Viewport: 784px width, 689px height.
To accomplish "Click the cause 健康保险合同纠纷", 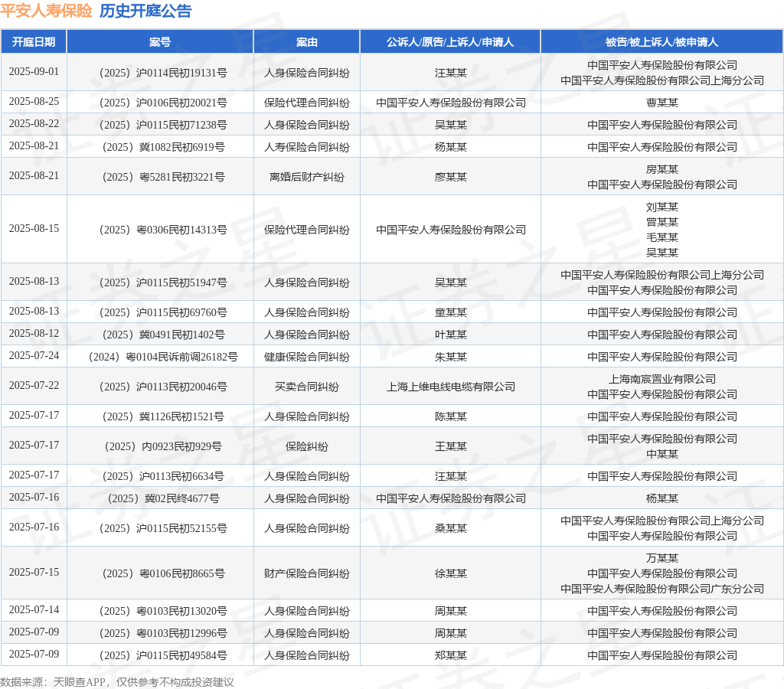I will point(306,357).
